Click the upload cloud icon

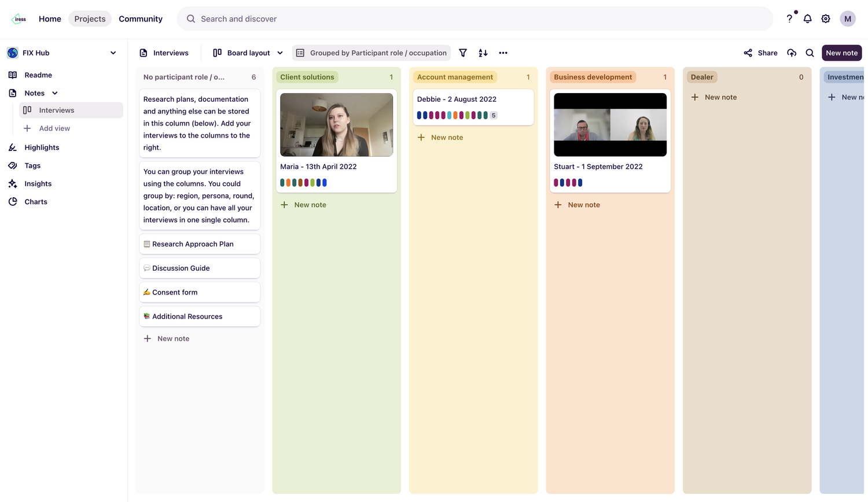792,53
